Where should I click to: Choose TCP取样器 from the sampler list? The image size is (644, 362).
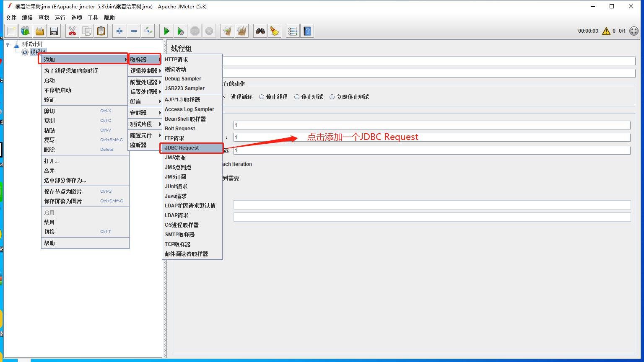192,244
